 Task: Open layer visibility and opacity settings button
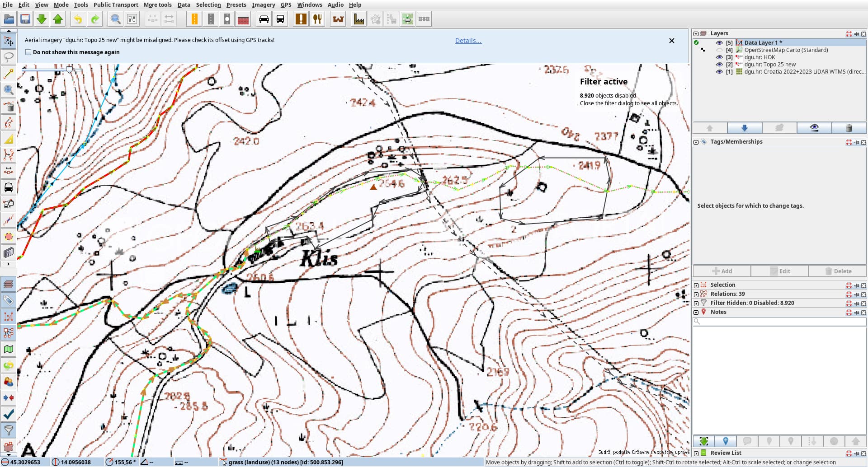tap(814, 128)
